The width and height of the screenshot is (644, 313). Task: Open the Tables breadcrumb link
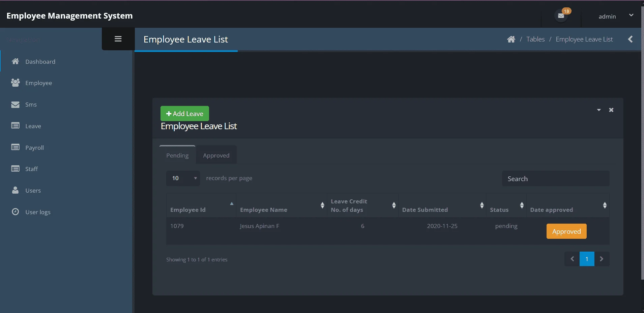[x=535, y=39]
